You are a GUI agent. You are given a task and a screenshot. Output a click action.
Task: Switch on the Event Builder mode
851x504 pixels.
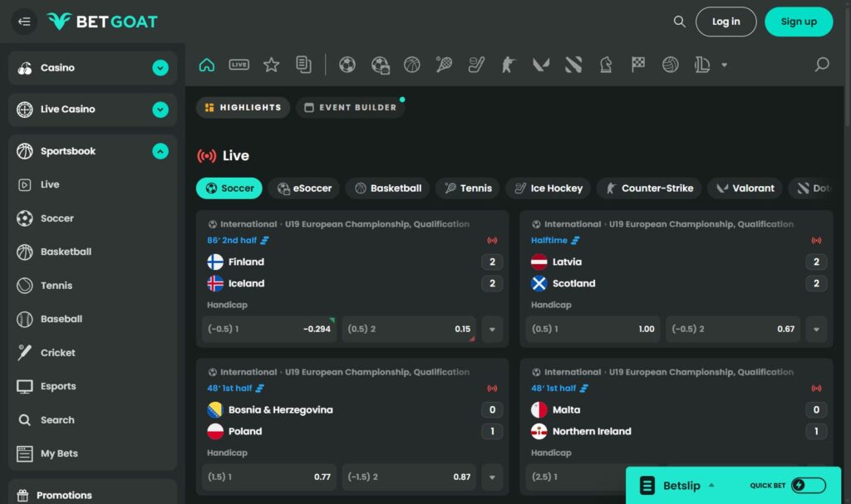(350, 107)
